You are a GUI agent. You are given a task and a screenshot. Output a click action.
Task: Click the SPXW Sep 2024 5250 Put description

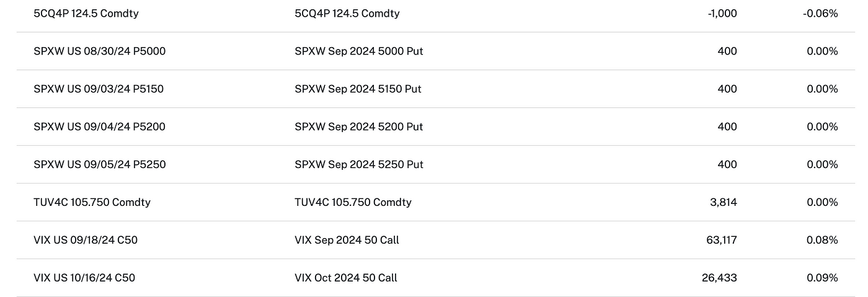point(359,164)
